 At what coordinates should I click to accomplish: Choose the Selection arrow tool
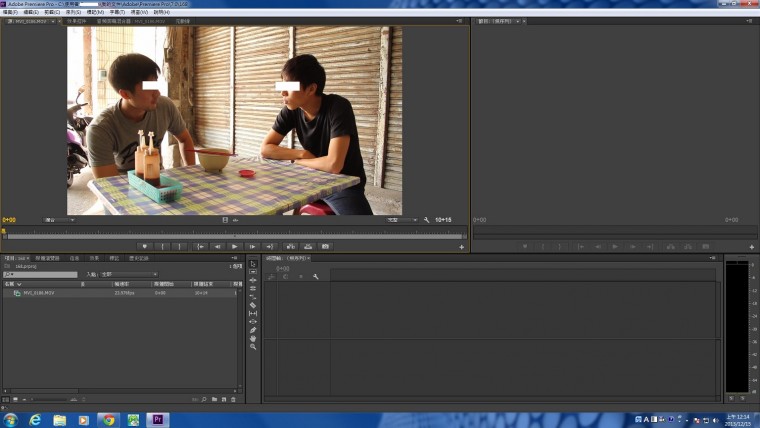253,264
